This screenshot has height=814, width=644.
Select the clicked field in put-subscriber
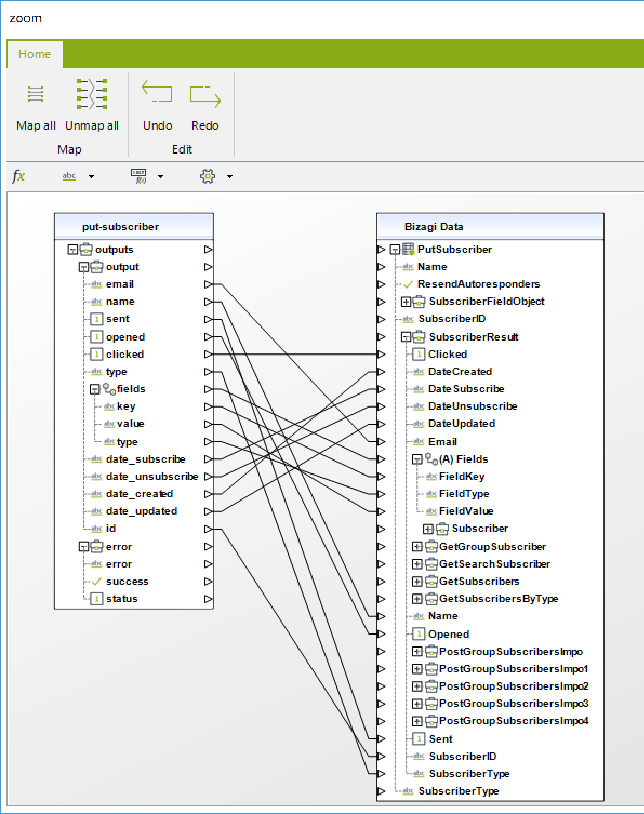(x=125, y=355)
